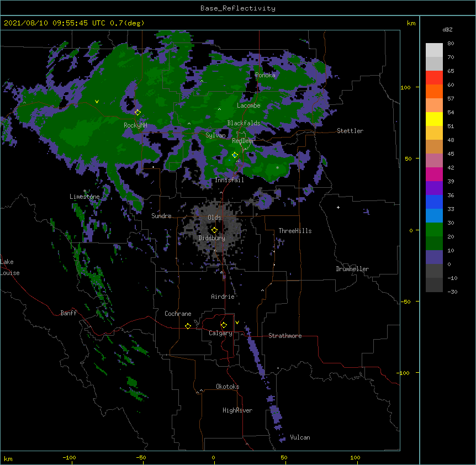This screenshot has height=465, width=476.
Task: Click the Stettler city label
Action: click(x=350, y=131)
